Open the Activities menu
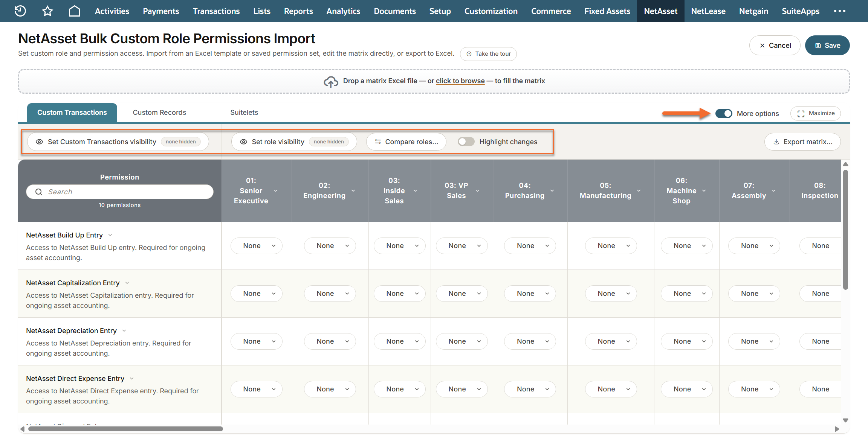This screenshot has width=868, height=446. pyautogui.click(x=112, y=11)
